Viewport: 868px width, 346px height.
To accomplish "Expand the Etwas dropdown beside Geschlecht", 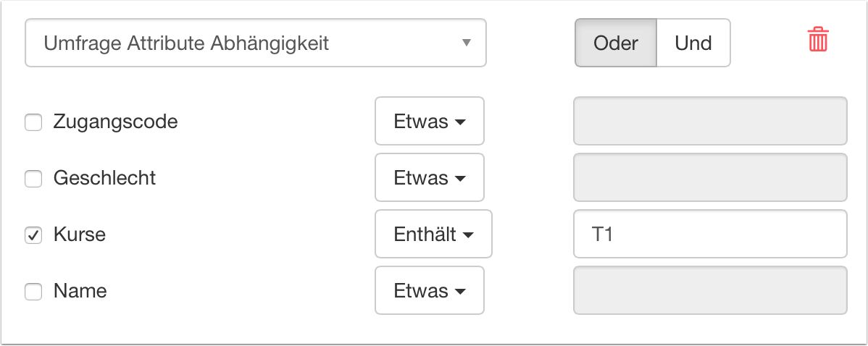I will [429, 178].
